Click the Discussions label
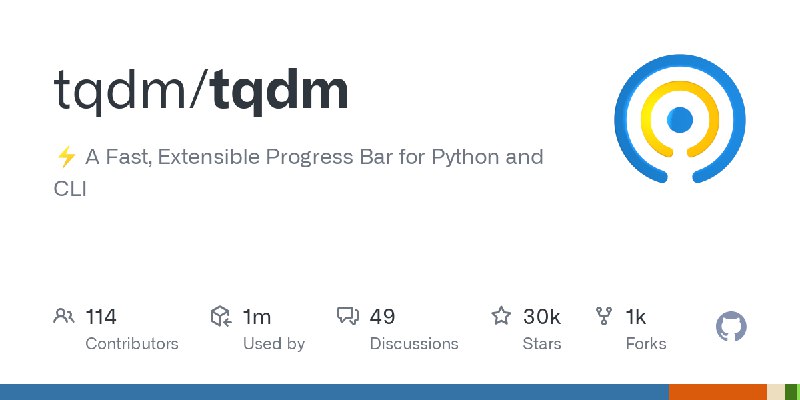This screenshot has height=400, width=800. click(x=414, y=344)
